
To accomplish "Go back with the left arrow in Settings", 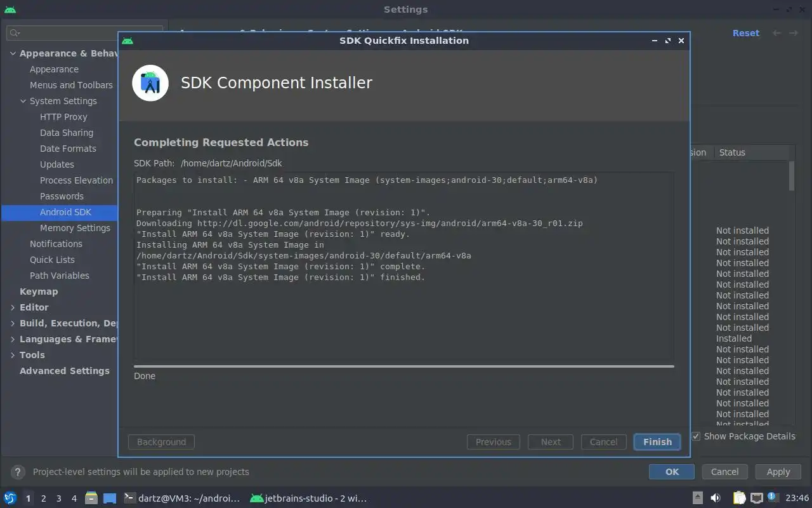I will [x=776, y=33].
